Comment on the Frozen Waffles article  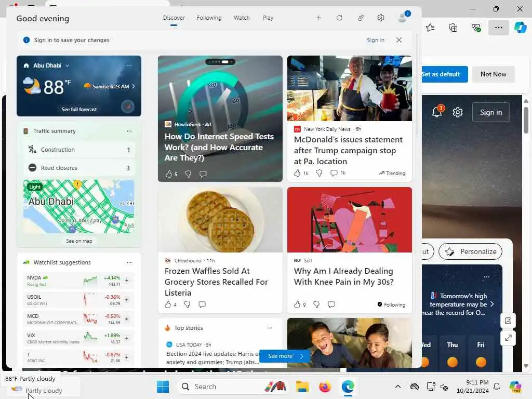tap(202, 304)
